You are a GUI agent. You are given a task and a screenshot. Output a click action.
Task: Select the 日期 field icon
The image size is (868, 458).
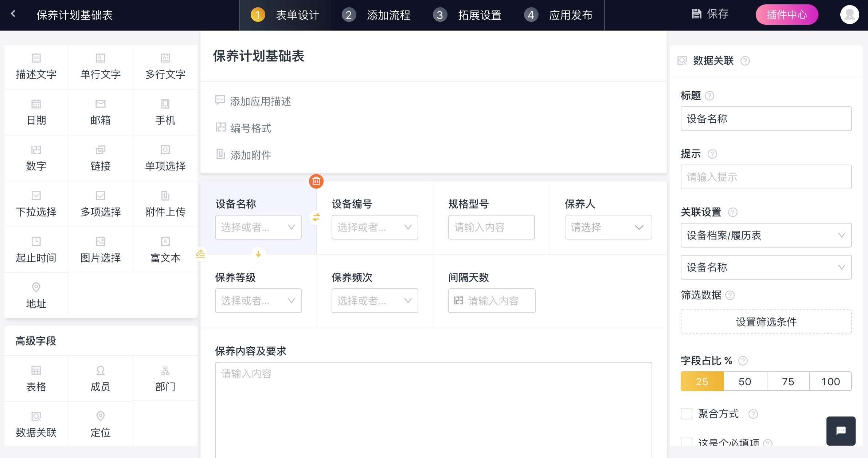[x=36, y=104]
